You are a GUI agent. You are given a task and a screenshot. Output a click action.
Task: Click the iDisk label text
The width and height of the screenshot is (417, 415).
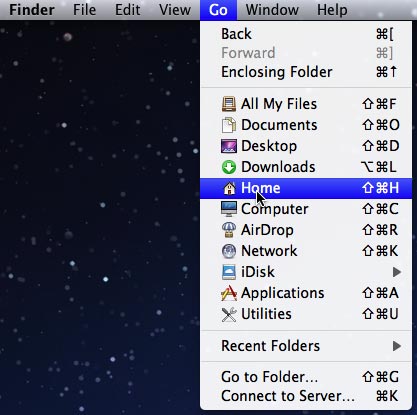[258, 272]
